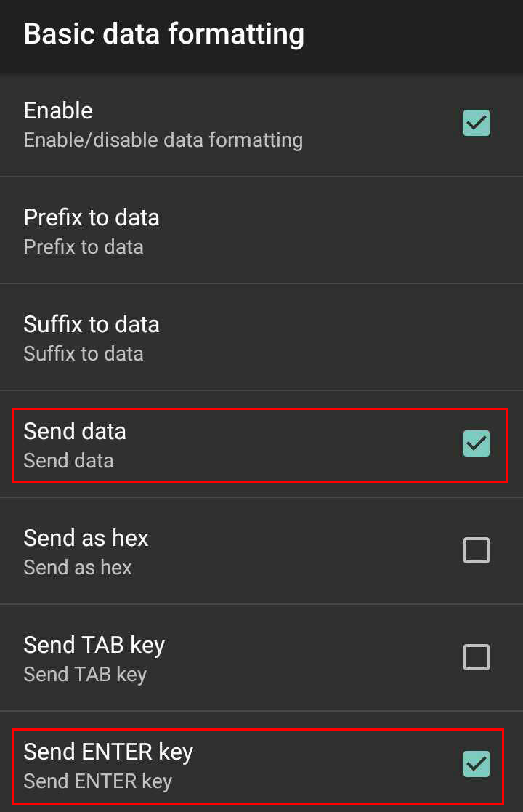
Task: Tap the Send TAB key row title
Action: [x=94, y=645]
